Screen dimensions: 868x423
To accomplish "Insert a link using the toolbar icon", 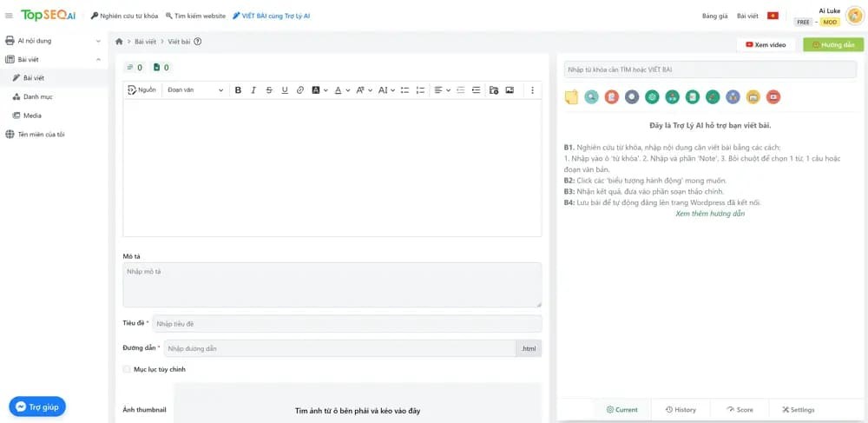I will point(300,89).
